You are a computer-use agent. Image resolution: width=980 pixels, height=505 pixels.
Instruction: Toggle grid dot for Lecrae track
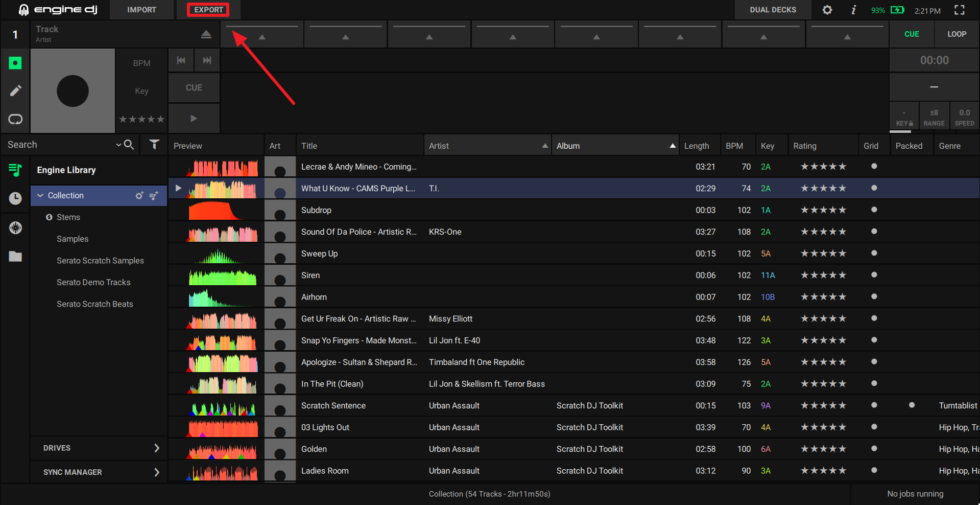coord(874,166)
